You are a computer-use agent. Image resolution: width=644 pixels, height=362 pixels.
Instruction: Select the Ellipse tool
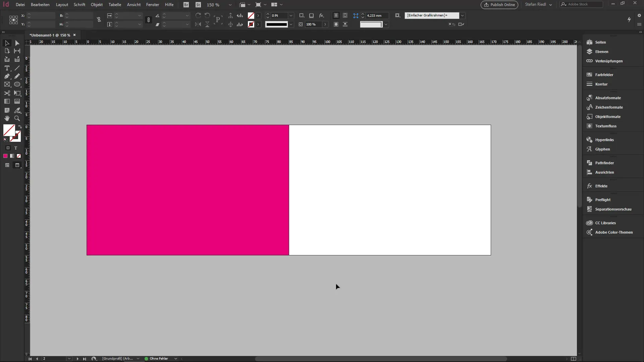pos(17,84)
